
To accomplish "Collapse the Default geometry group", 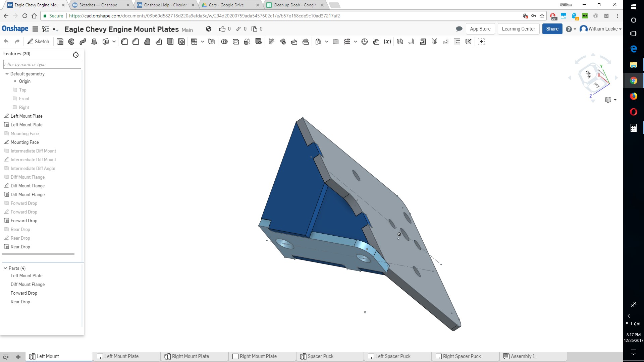I will [x=7, y=74].
